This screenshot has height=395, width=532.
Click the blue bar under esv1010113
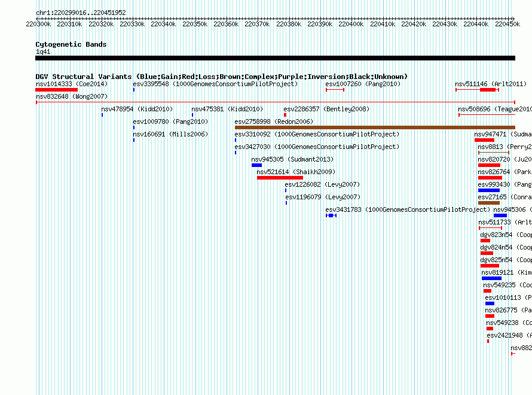coord(490,303)
